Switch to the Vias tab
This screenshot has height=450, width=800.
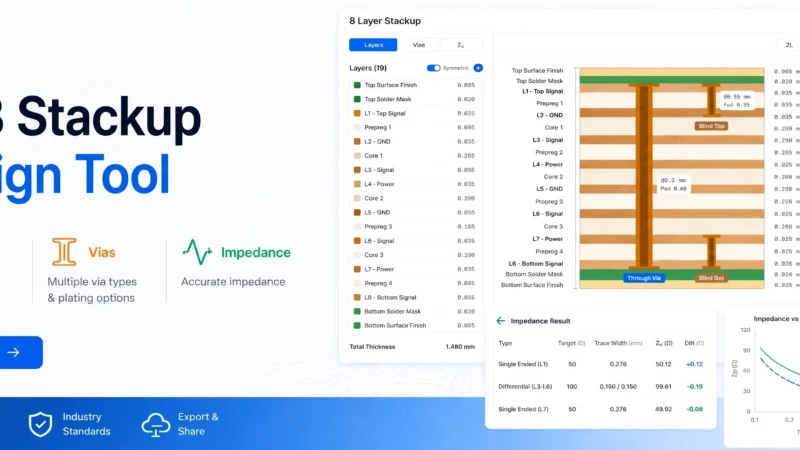pyautogui.click(x=419, y=45)
